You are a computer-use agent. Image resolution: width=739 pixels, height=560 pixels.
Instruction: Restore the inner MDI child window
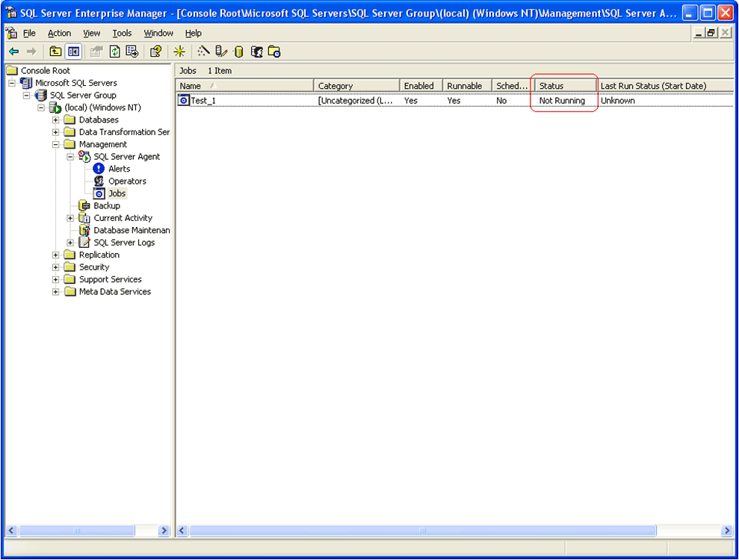[x=711, y=33]
